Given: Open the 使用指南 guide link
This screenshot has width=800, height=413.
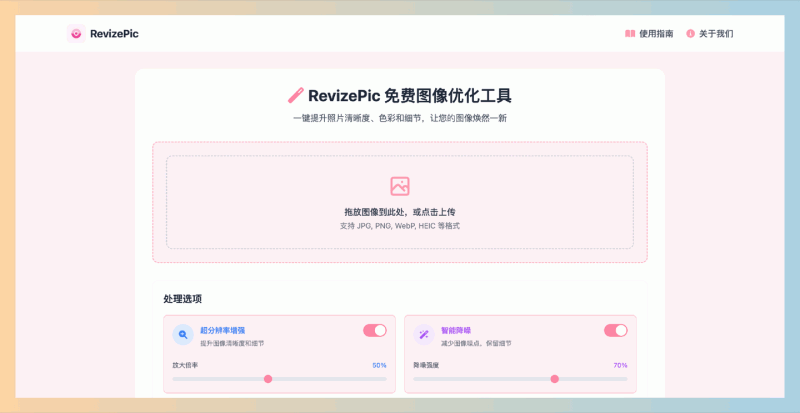Looking at the screenshot, I should [649, 34].
